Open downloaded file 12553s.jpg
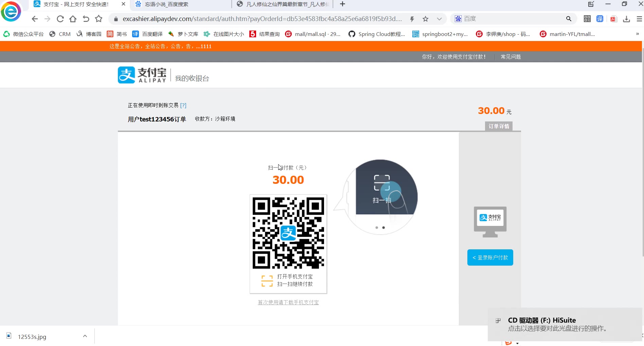The image size is (644, 346). 32,337
